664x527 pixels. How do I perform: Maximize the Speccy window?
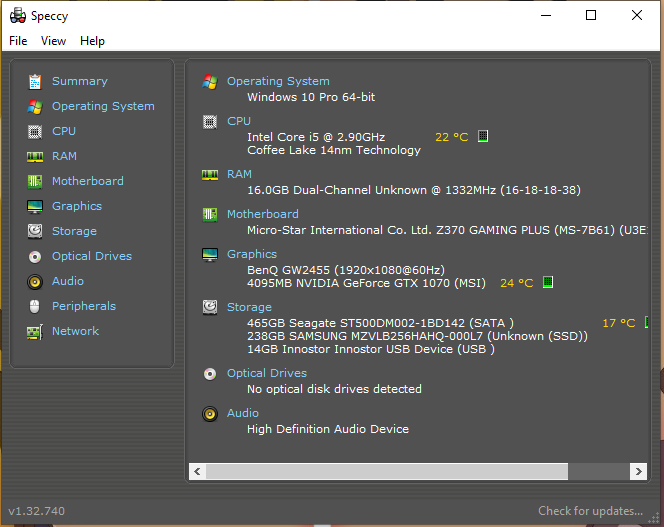click(591, 15)
